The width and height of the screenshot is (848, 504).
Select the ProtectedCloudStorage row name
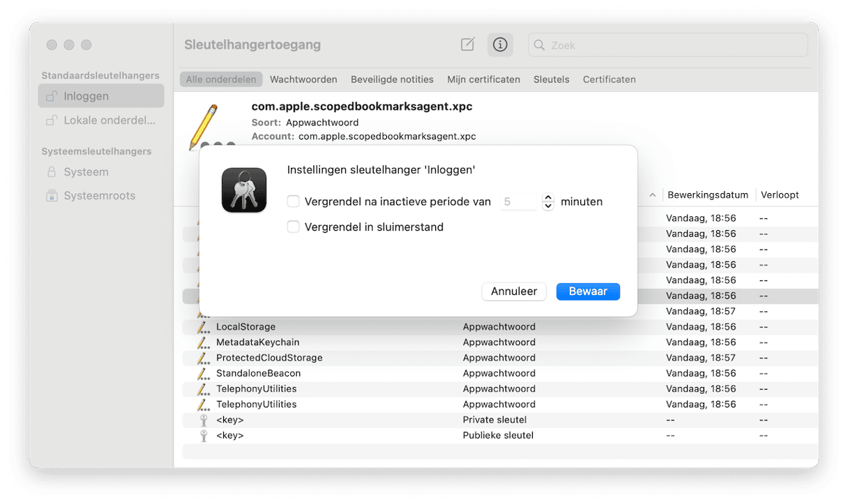coord(269,358)
